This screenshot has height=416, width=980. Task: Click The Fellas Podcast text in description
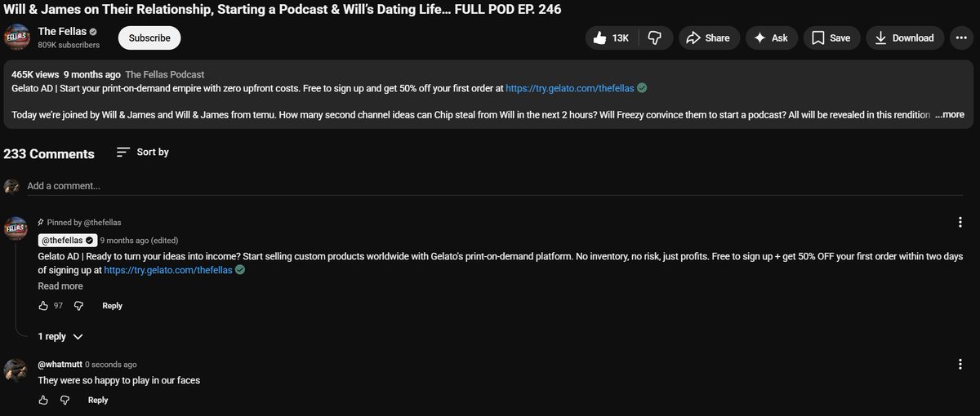click(x=165, y=74)
